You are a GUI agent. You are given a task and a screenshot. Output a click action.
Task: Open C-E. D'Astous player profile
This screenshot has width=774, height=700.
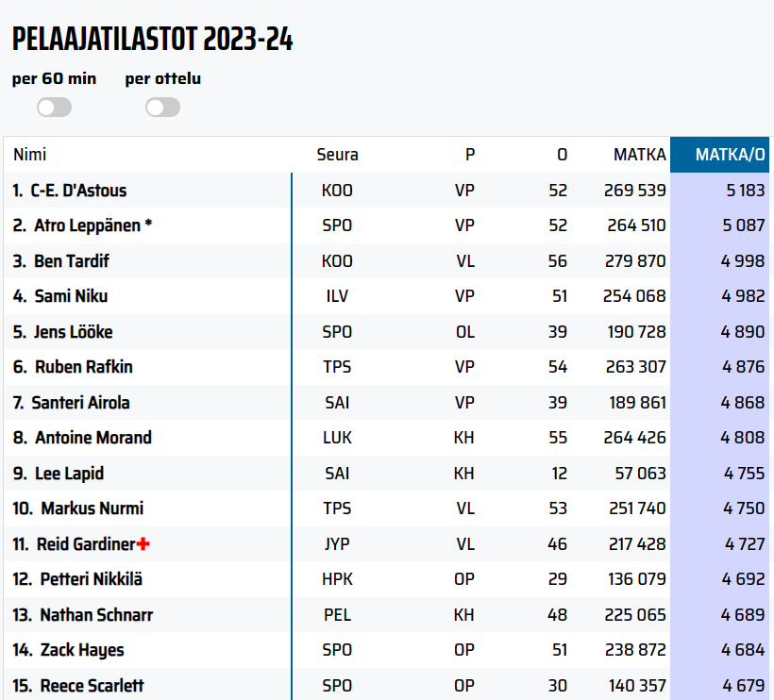tap(78, 191)
